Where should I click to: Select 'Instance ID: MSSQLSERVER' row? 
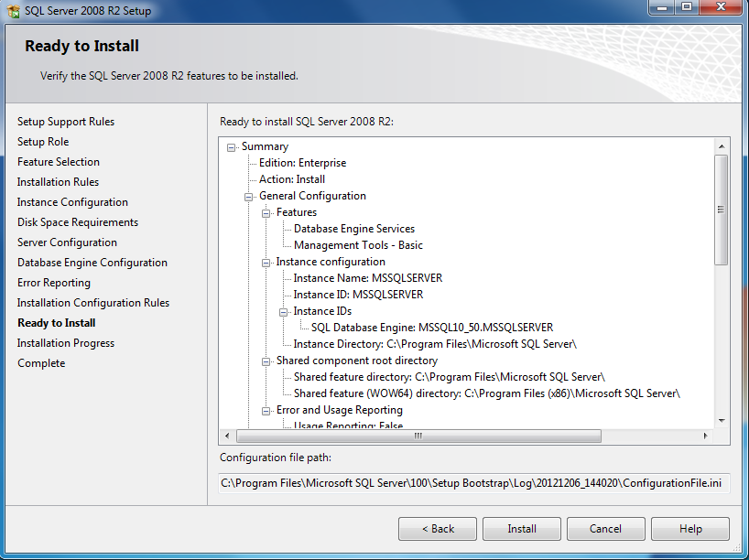pos(358,295)
